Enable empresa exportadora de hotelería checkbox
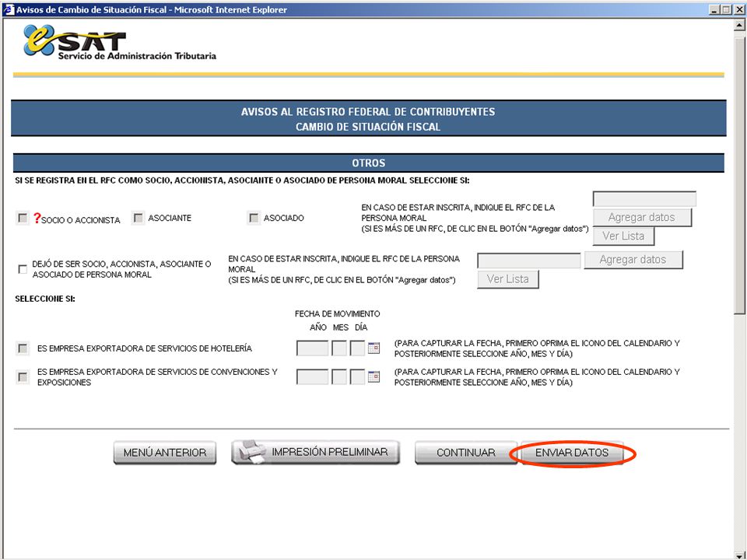This screenshot has width=747, height=560. pos(23,348)
